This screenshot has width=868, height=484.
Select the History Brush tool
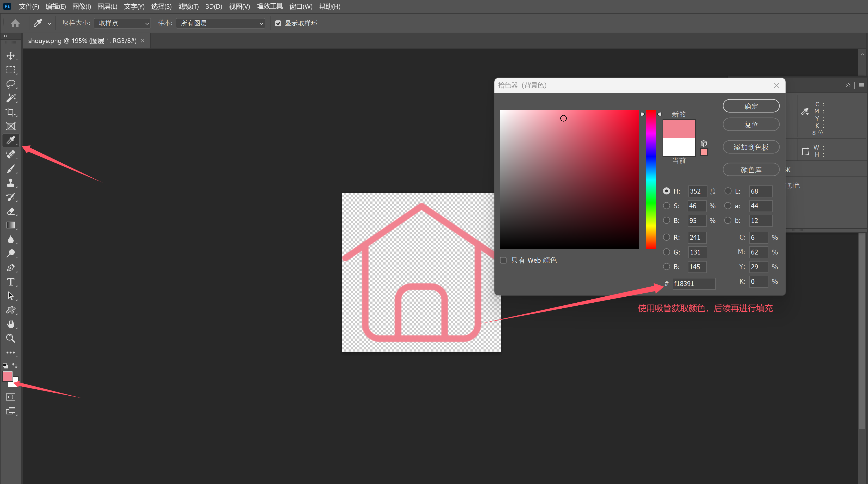pyautogui.click(x=10, y=197)
